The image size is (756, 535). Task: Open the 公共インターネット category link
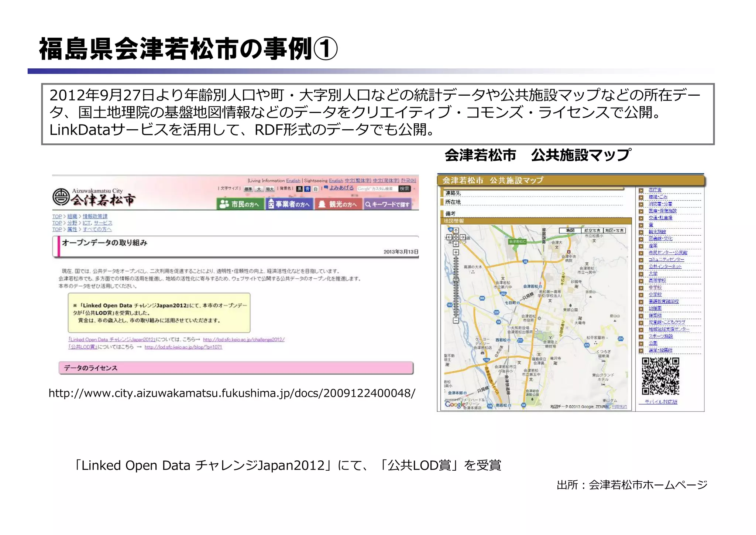click(665, 266)
